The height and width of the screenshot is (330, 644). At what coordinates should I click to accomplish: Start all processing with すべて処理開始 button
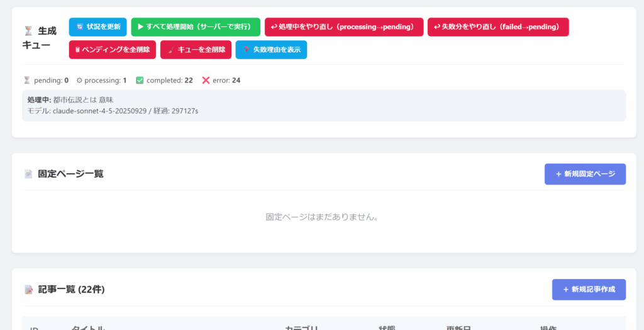click(195, 27)
